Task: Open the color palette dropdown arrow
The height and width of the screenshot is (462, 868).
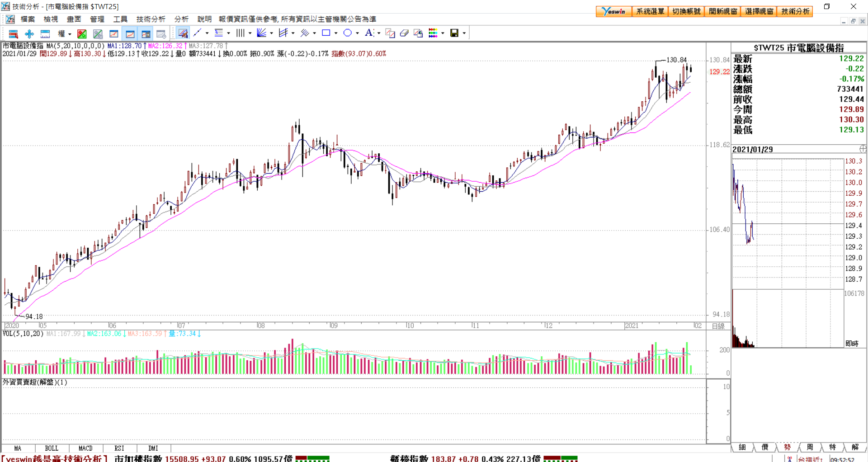Action: click(x=443, y=33)
